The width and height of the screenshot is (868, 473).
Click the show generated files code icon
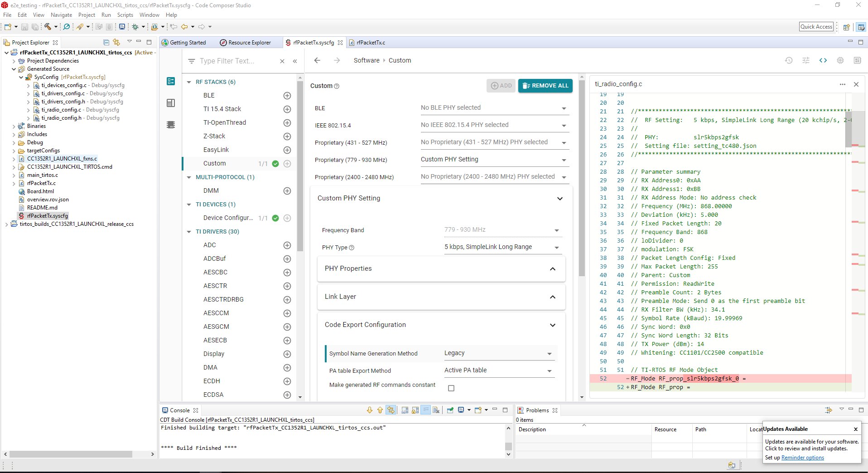coord(823,60)
